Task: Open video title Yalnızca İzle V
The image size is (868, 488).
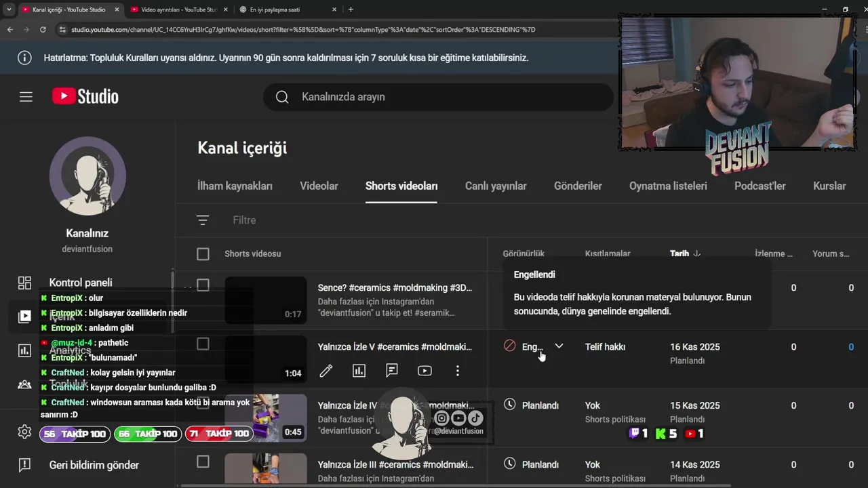Action: pyautogui.click(x=395, y=346)
